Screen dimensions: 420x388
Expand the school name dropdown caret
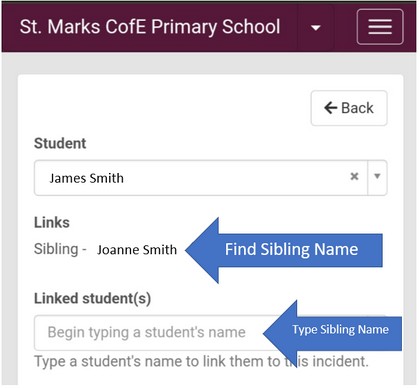point(315,28)
